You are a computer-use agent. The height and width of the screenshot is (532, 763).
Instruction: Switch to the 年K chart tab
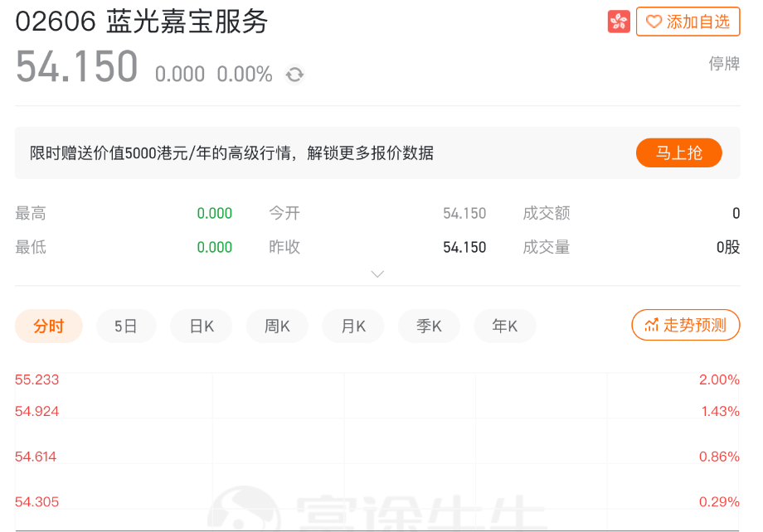[504, 326]
